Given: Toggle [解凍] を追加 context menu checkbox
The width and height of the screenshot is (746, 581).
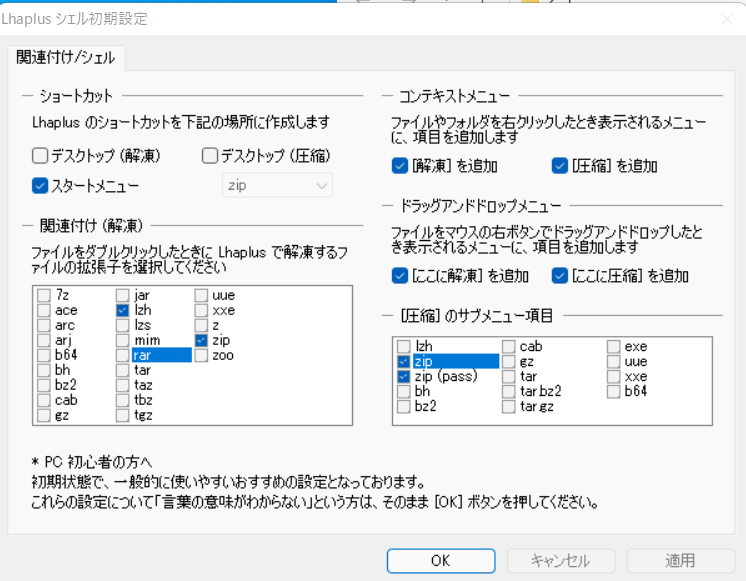Looking at the screenshot, I should [x=400, y=166].
